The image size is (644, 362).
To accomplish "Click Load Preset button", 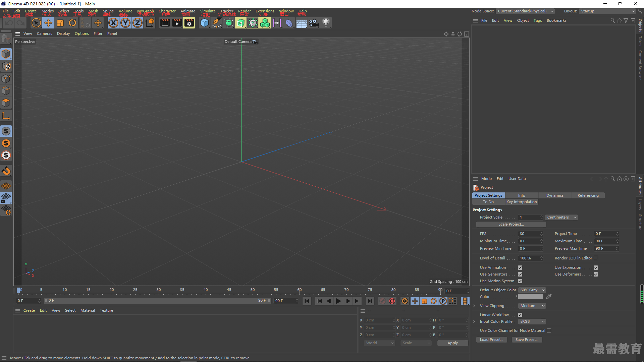I will pos(491,340).
